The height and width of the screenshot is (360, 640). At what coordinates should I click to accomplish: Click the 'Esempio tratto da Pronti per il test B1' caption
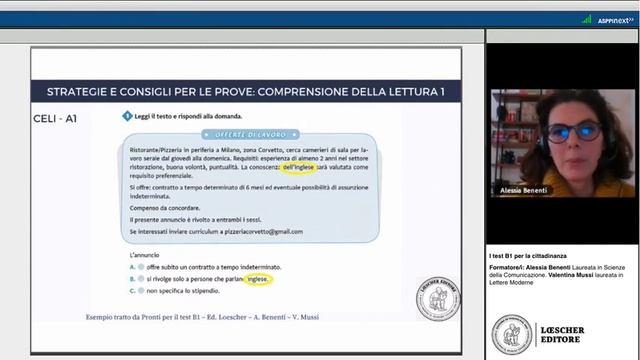pyautogui.click(x=202, y=317)
